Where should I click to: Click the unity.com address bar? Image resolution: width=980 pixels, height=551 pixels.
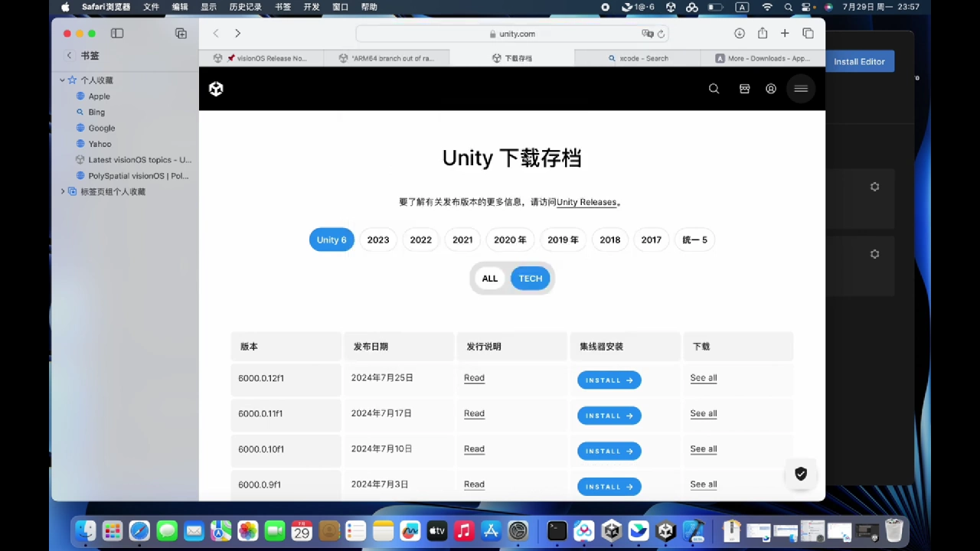(x=512, y=34)
